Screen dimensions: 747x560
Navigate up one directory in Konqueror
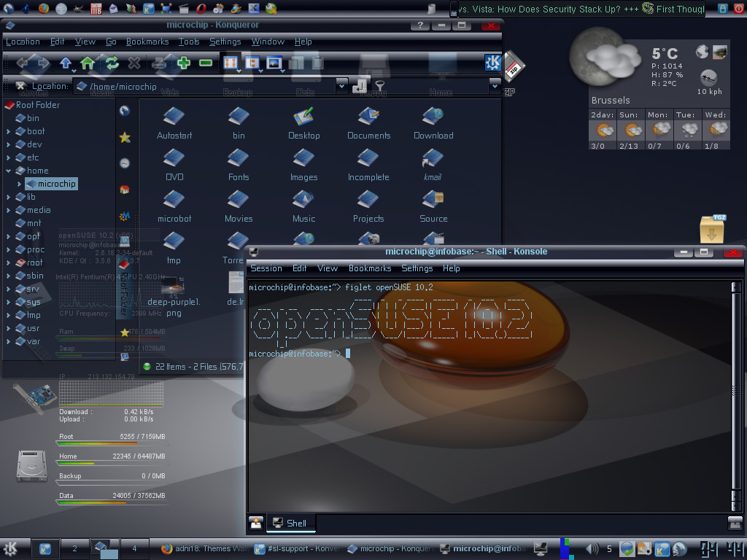pyautogui.click(x=65, y=63)
